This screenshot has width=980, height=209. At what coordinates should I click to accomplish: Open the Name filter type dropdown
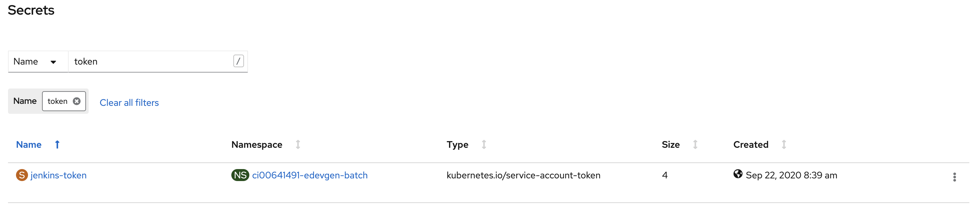tap(37, 61)
